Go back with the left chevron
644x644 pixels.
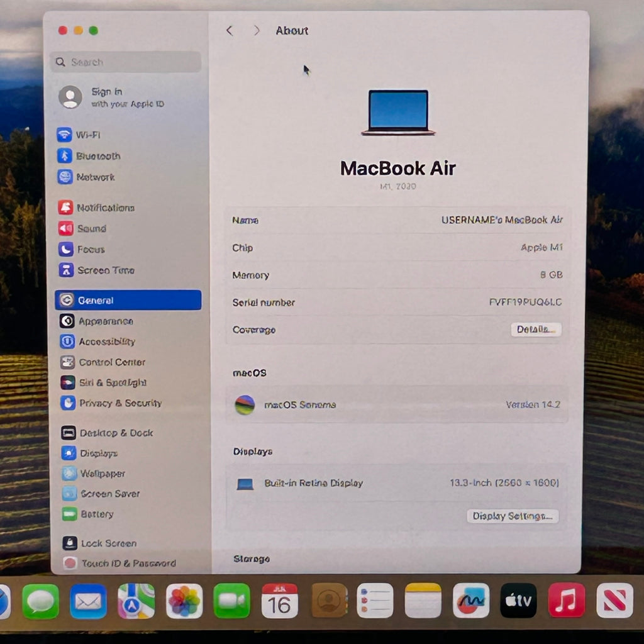coord(230,31)
